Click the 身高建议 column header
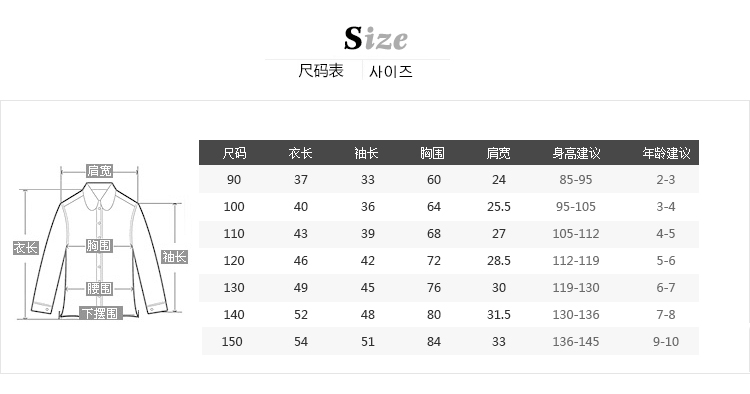The height and width of the screenshot is (394, 750). [x=576, y=153]
